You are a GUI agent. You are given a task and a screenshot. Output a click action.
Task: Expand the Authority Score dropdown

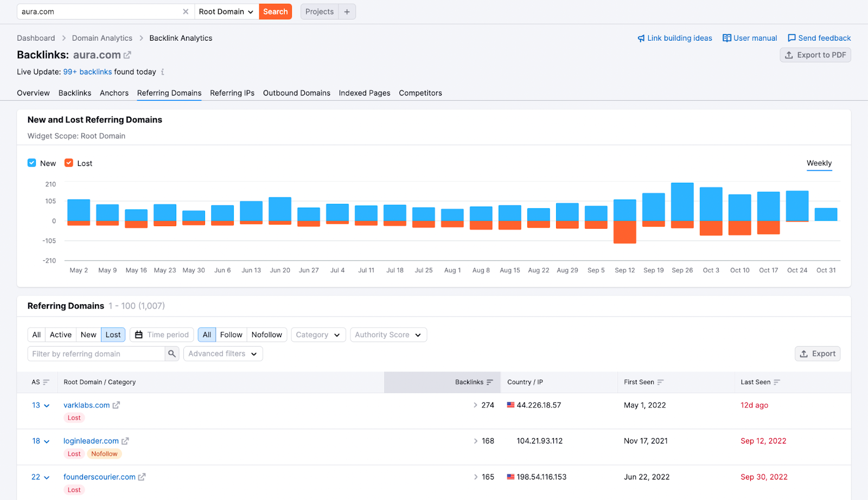[x=388, y=335]
